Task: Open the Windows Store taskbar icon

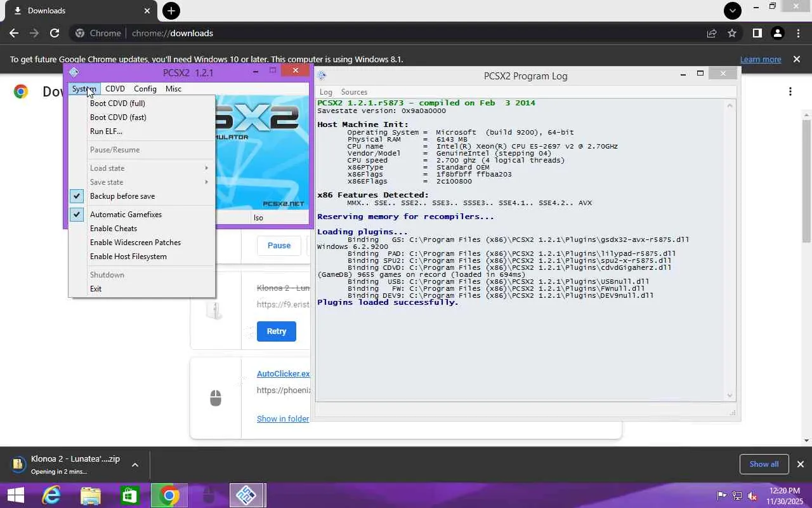Action: pyautogui.click(x=129, y=495)
